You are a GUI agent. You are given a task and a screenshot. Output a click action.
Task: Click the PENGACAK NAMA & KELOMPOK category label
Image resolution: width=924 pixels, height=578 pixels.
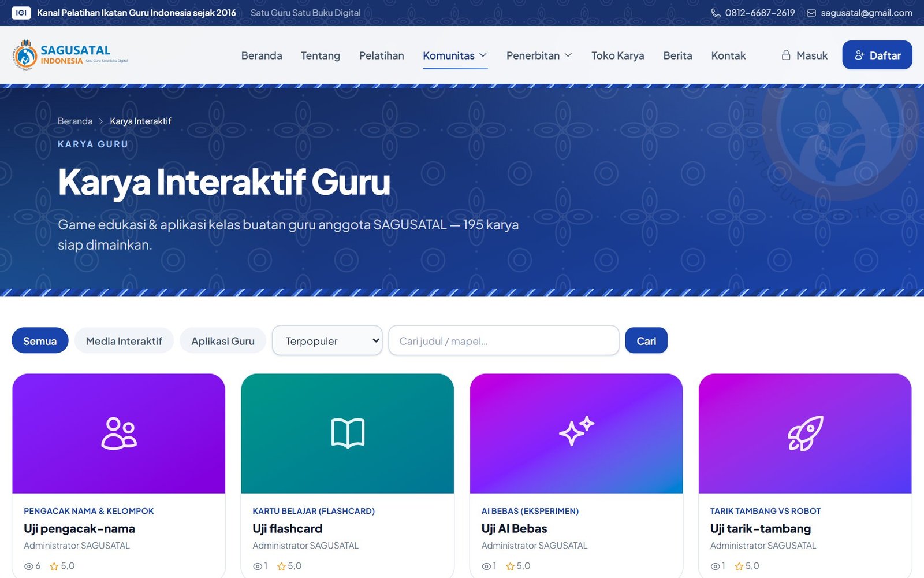tap(89, 511)
